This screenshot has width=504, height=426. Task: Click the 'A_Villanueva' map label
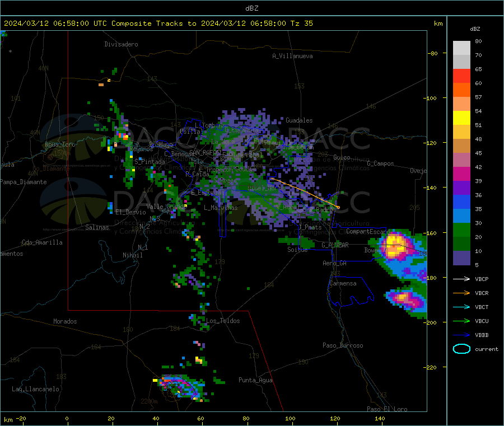click(x=292, y=56)
